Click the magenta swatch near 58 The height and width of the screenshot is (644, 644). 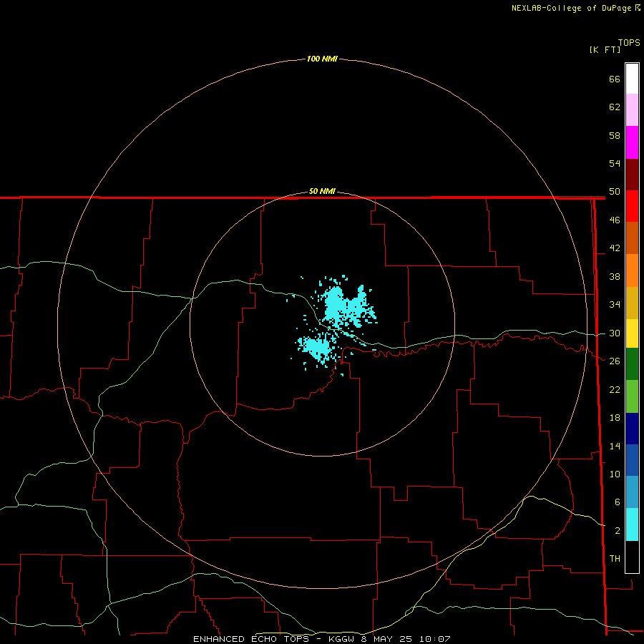[632, 142]
